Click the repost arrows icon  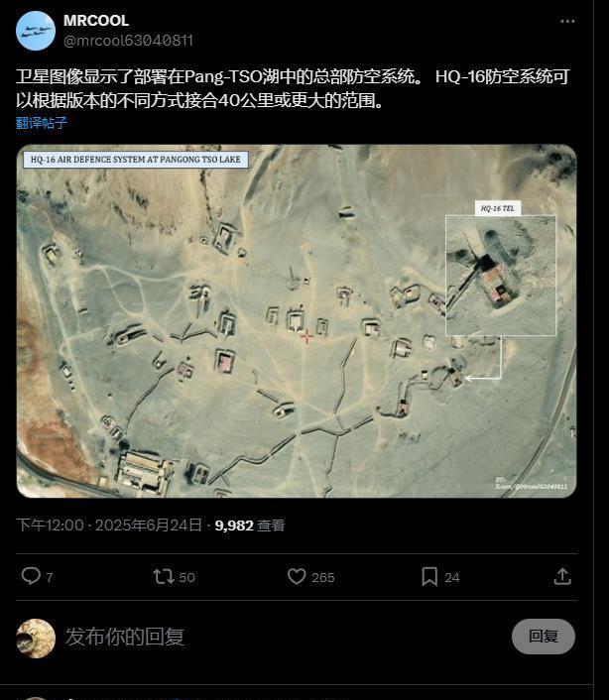click(164, 576)
